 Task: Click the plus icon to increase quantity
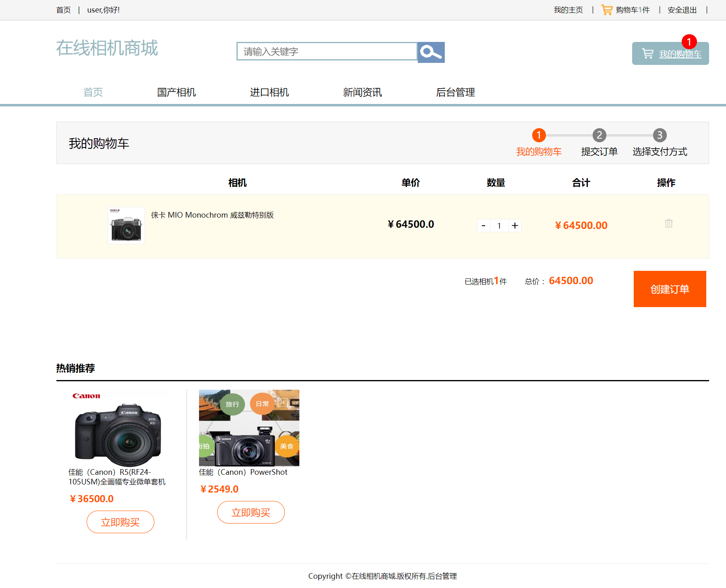pos(515,225)
